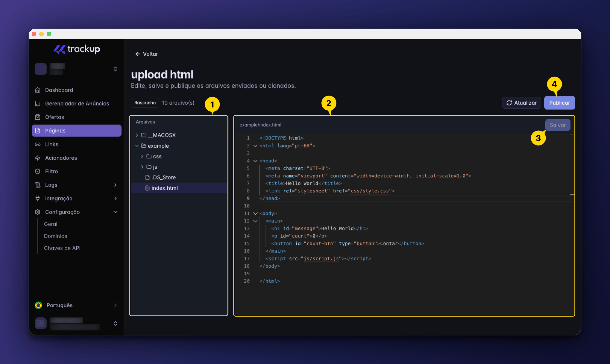
Task: Click the Logs scroll icon
Action: click(38, 185)
